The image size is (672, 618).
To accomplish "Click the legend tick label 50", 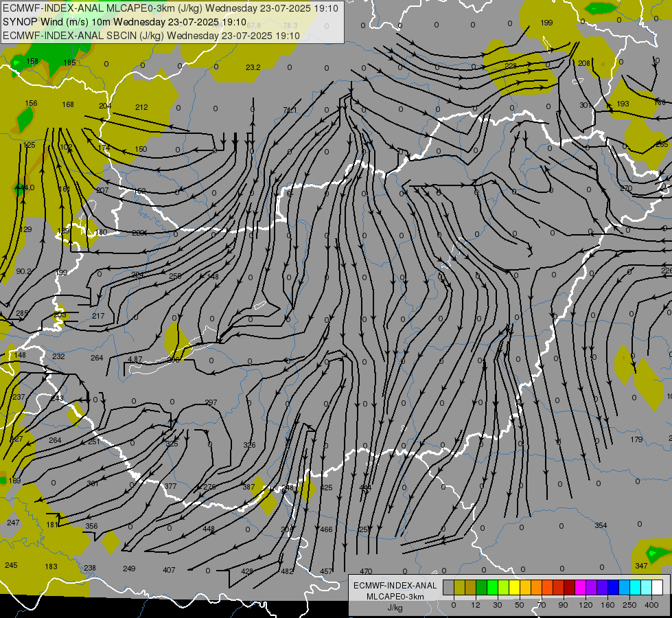I will [520, 605].
